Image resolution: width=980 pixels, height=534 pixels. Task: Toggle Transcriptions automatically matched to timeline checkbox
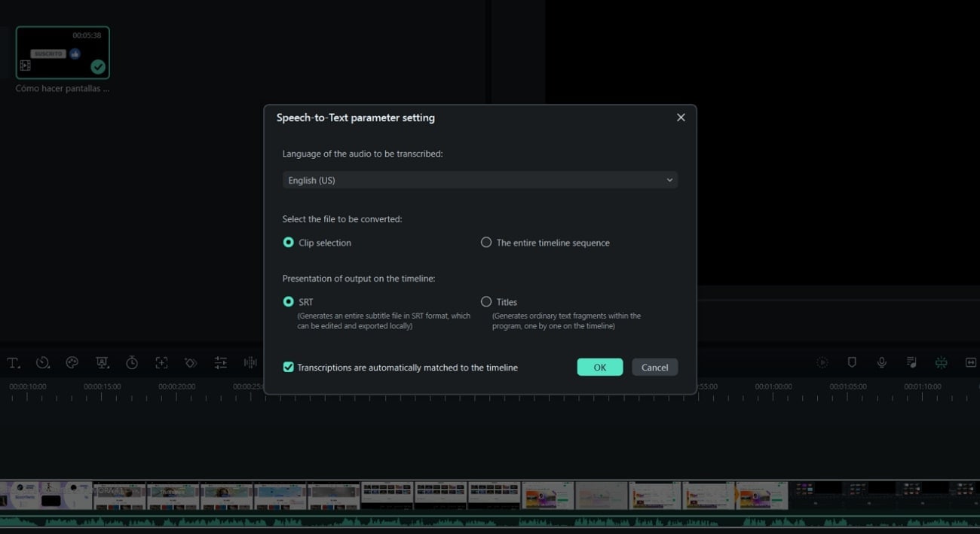288,367
